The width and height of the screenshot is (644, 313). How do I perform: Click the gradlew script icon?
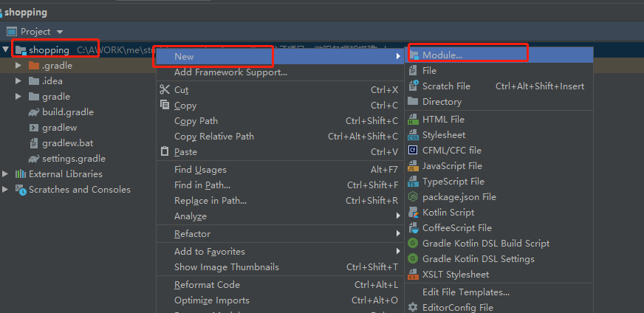(x=34, y=128)
